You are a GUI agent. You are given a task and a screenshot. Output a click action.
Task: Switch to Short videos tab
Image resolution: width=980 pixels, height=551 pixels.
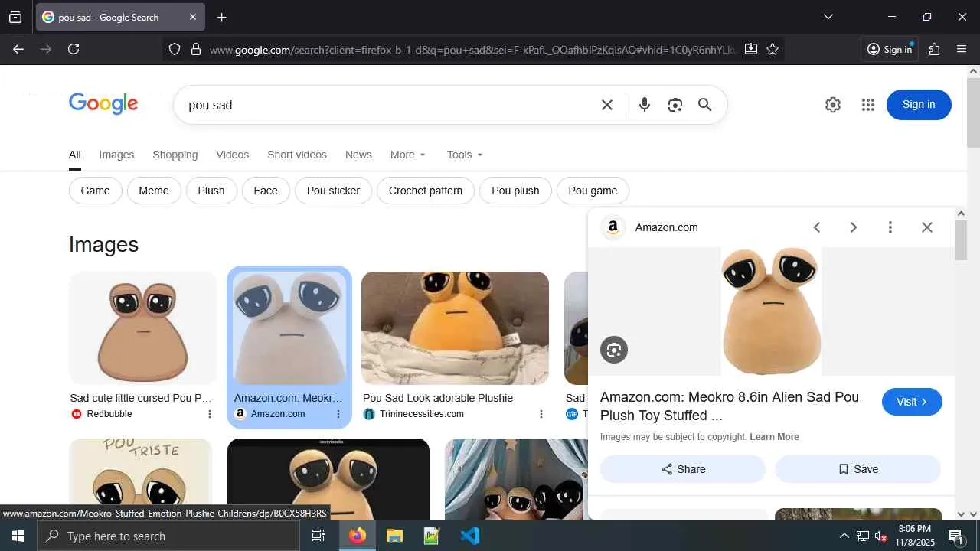297,155
